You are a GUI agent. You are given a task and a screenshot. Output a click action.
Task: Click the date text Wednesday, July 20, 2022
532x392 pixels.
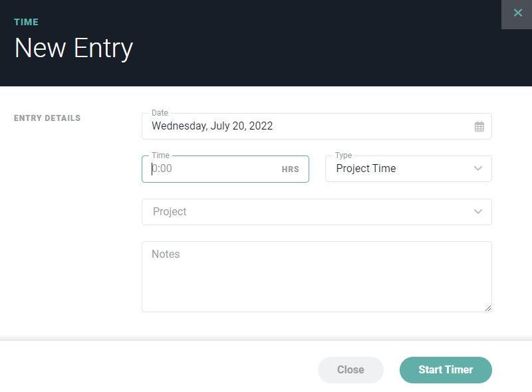click(212, 126)
